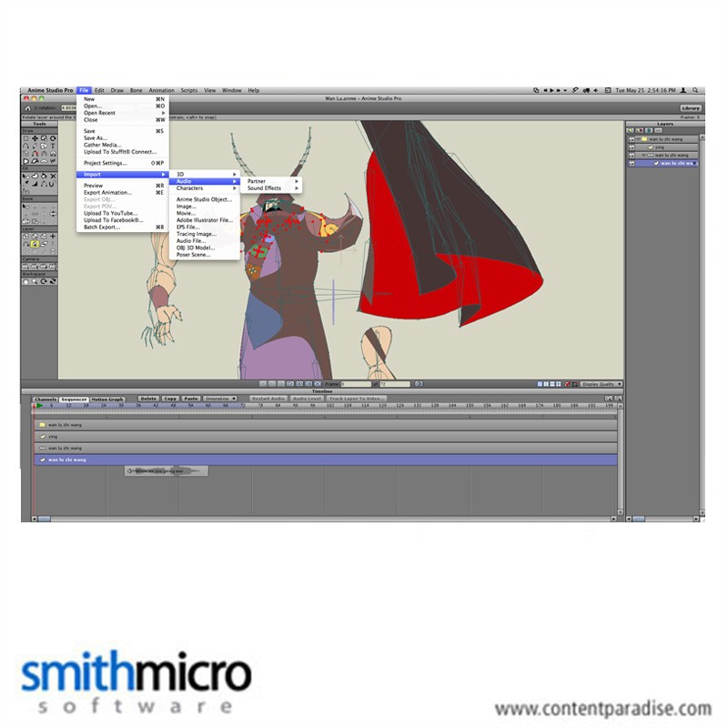Expand the 3D import submenu
The width and height of the screenshot is (728, 728).
tap(204, 174)
